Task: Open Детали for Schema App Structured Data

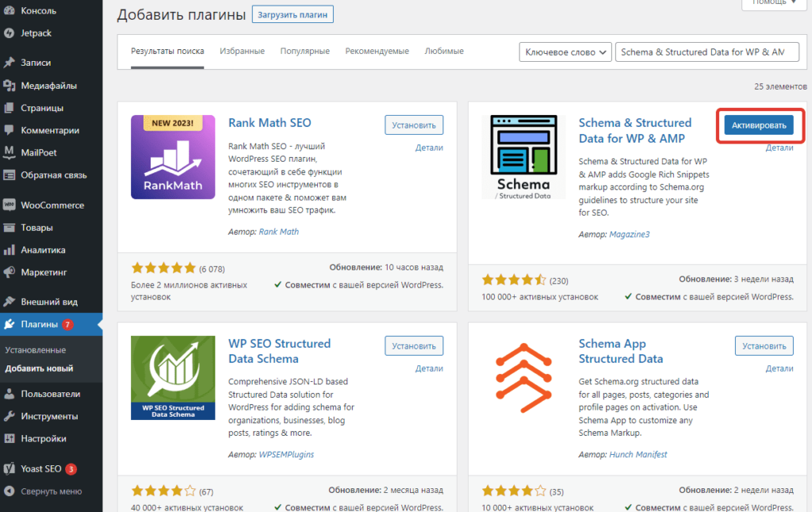Action: point(779,369)
